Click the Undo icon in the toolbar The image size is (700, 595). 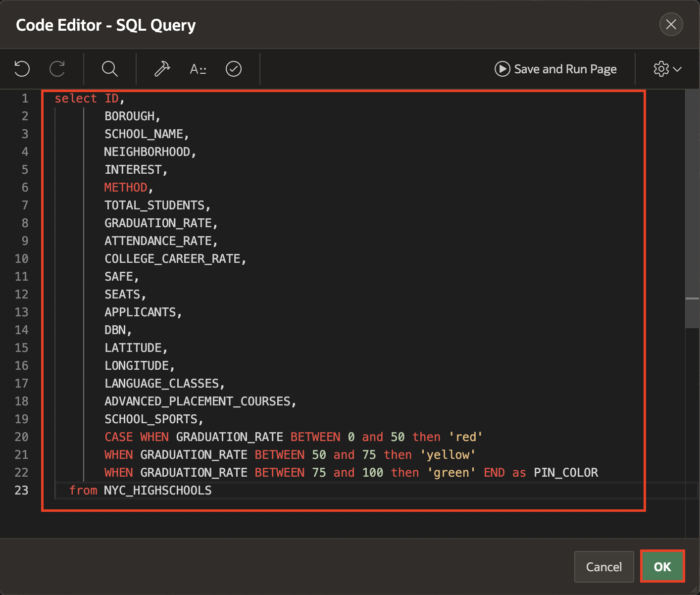tap(22, 69)
